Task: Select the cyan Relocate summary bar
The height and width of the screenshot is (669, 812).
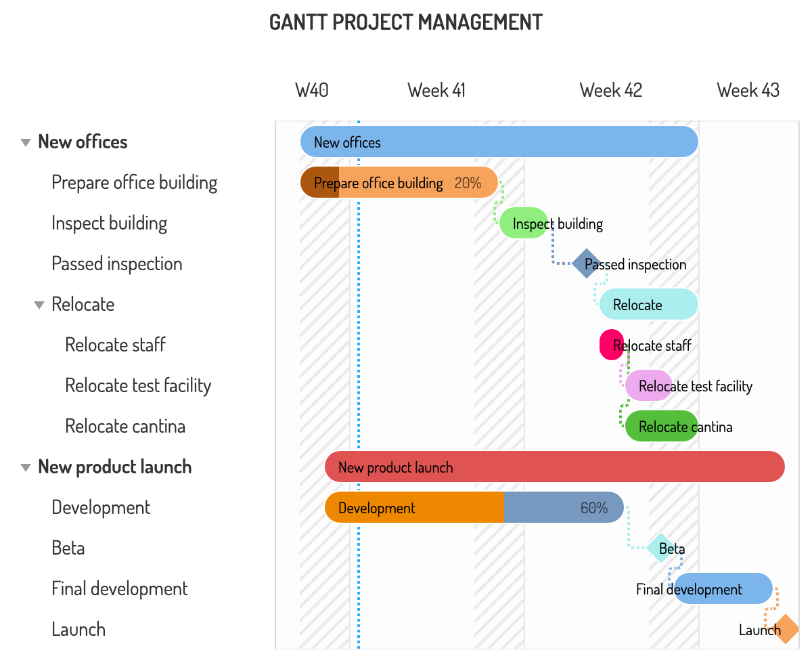Action: [x=648, y=304]
